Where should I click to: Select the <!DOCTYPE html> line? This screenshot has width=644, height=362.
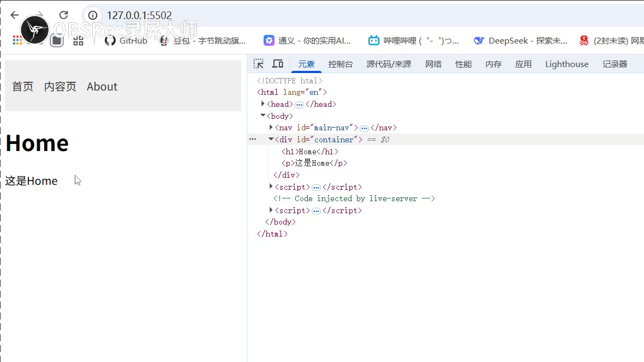[x=290, y=81]
